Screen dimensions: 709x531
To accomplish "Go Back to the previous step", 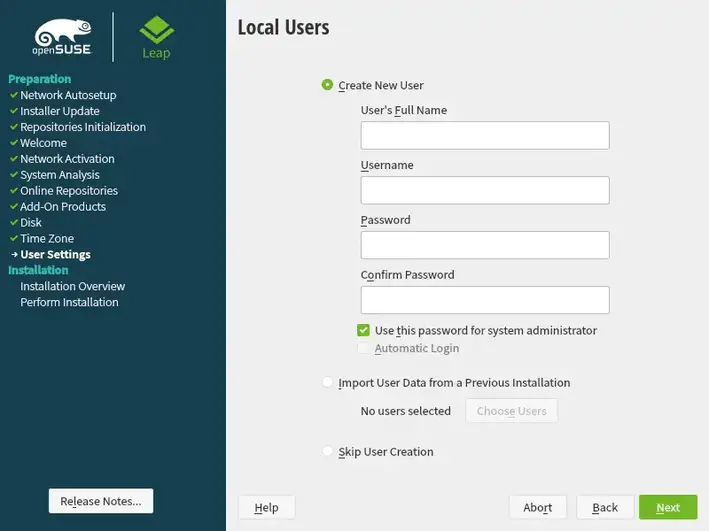I will [605, 507].
